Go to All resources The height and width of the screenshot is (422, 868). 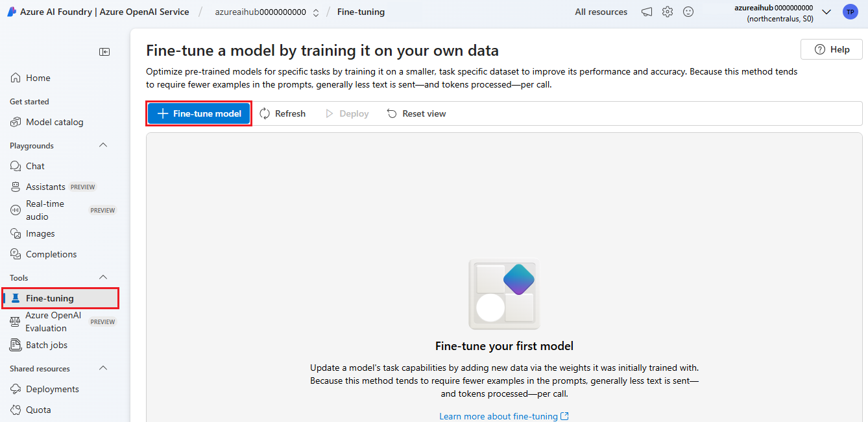click(x=601, y=12)
